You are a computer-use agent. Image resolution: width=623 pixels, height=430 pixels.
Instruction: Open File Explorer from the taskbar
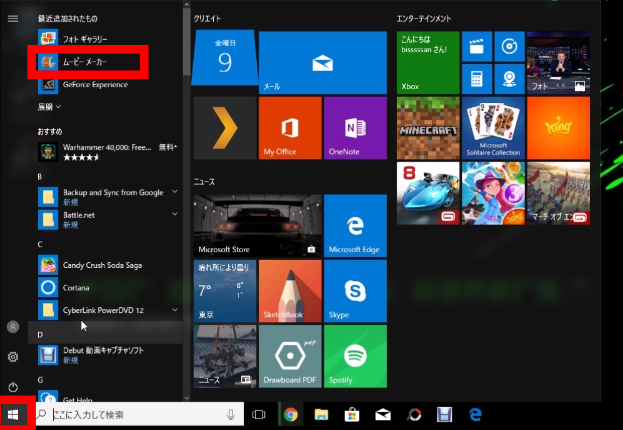(x=321, y=415)
